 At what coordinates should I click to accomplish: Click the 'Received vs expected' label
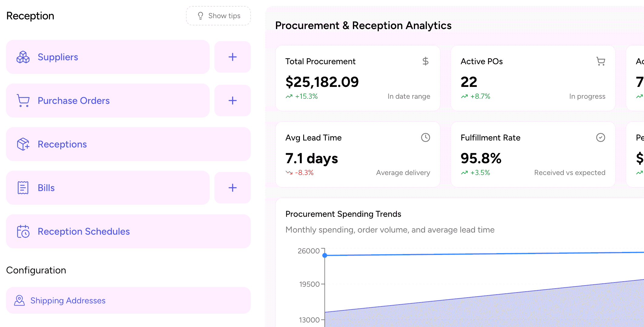[x=570, y=173]
